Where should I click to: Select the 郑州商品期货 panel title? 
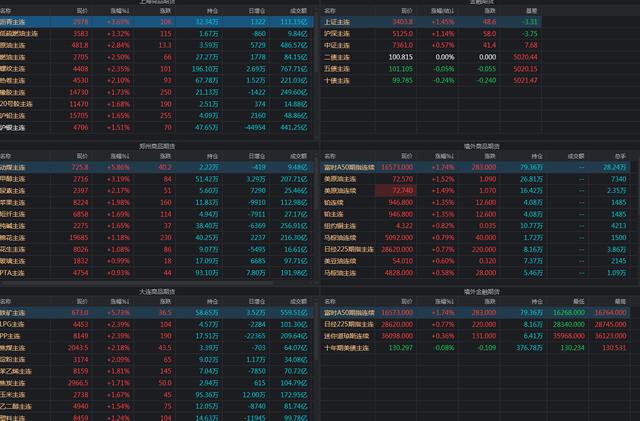coord(160,147)
